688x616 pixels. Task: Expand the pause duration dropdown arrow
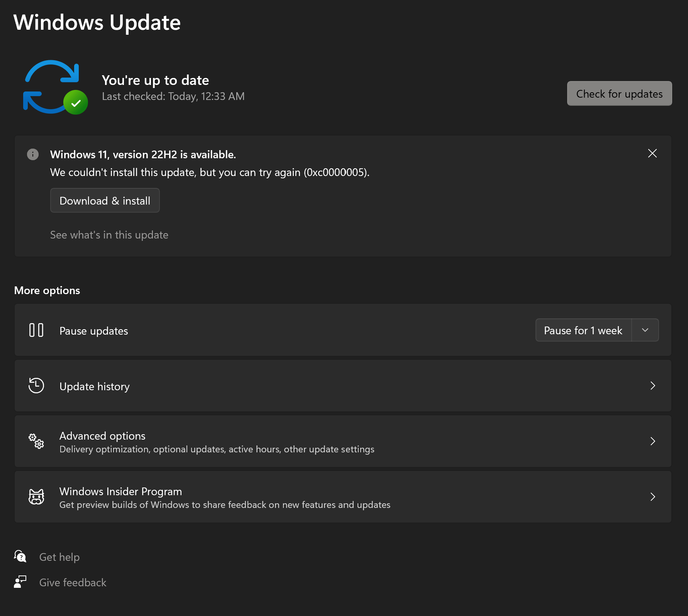[645, 330]
